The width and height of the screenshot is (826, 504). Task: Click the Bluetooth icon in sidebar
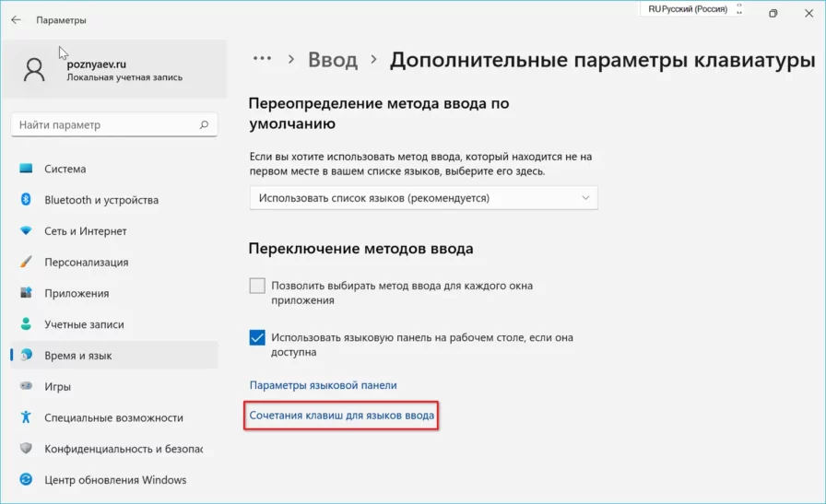click(26, 200)
